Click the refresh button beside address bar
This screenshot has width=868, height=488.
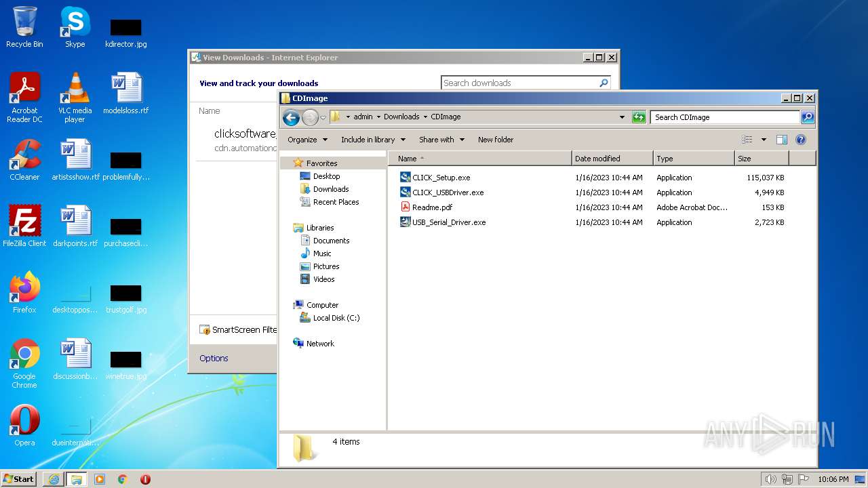(639, 117)
